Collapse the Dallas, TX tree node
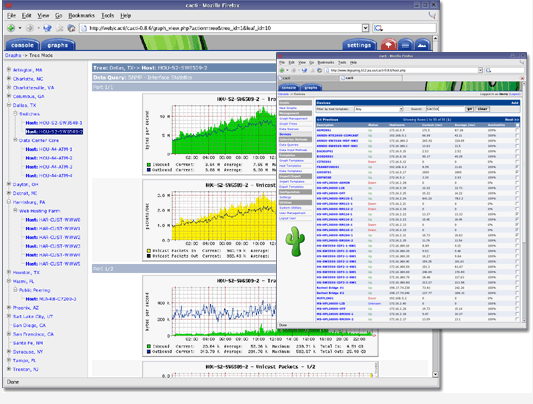 9,105
